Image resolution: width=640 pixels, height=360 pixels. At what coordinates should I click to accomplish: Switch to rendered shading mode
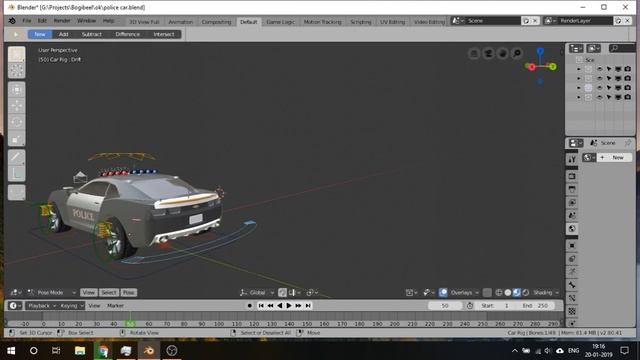coord(526,293)
